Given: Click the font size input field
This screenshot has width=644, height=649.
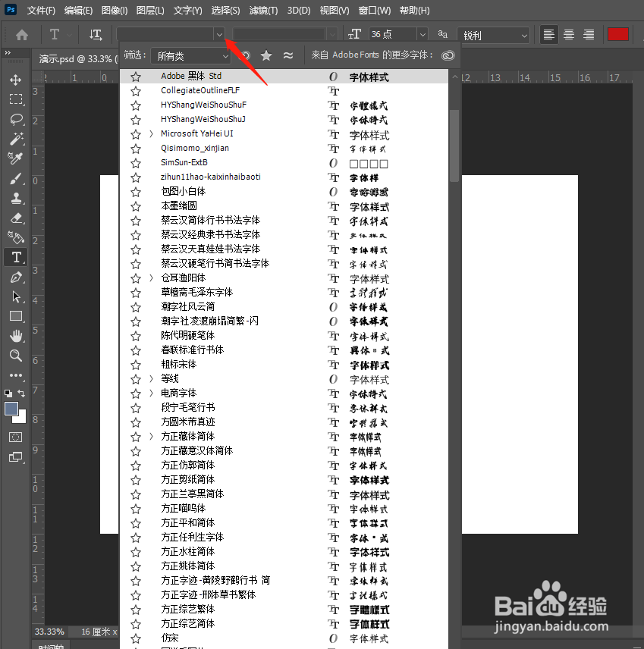Looking at the screenshot, I should [x=392, y=34].
